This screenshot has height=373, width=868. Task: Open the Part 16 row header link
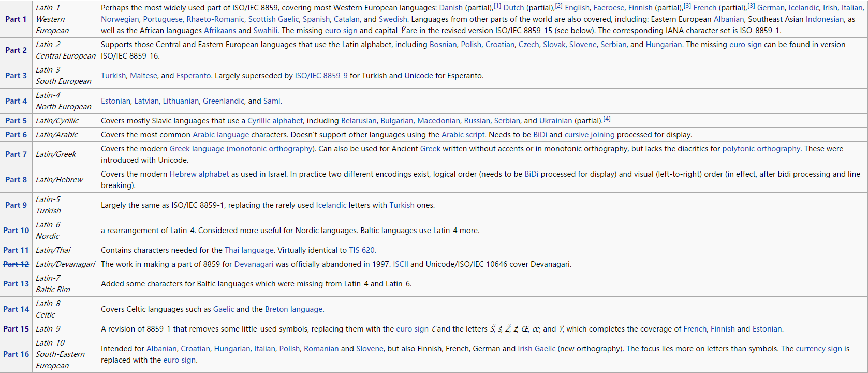point(16,354)
